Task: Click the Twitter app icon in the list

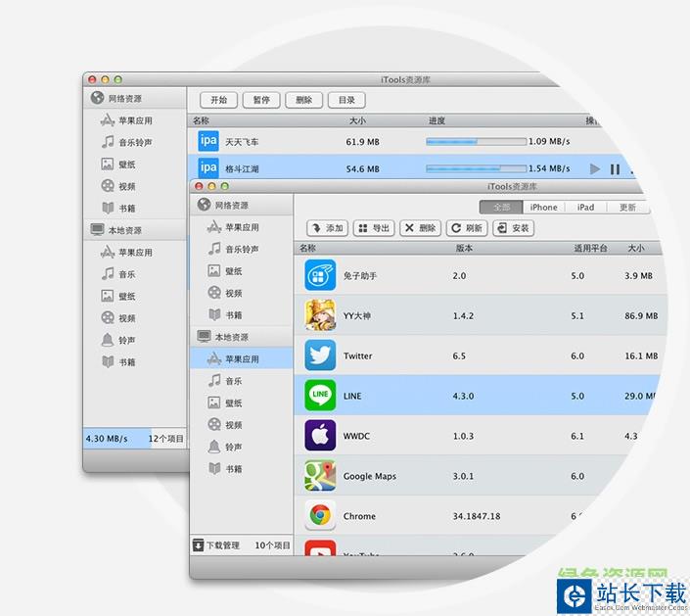Action: coord(320,355)
